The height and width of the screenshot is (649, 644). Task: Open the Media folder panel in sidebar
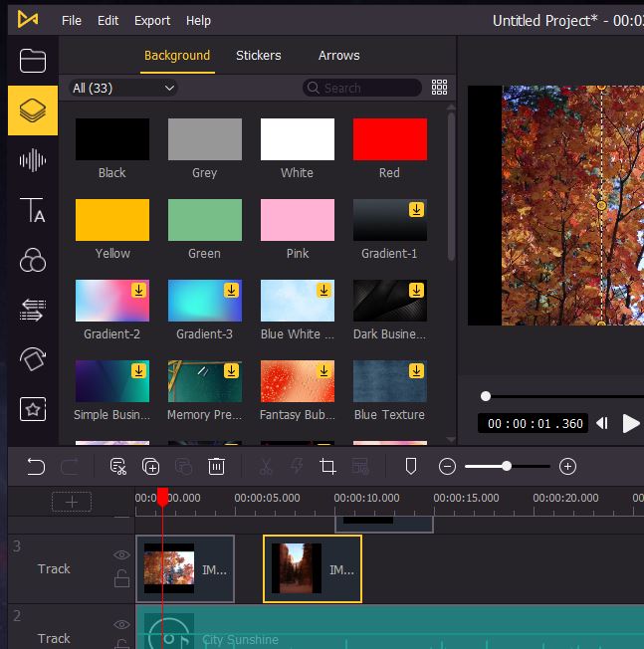(33, 61)
